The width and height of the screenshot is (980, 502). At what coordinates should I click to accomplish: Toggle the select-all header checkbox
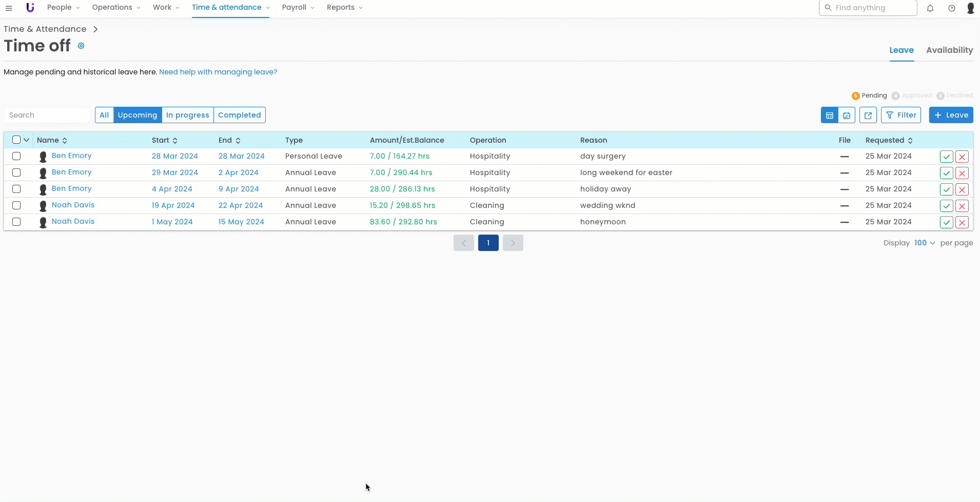(16, 140)
